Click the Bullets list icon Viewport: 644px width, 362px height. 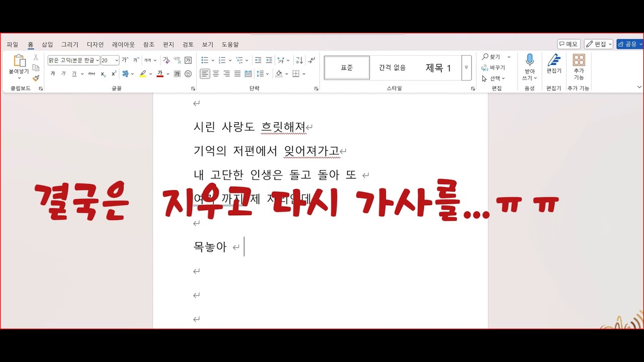[x=205, y=60]
